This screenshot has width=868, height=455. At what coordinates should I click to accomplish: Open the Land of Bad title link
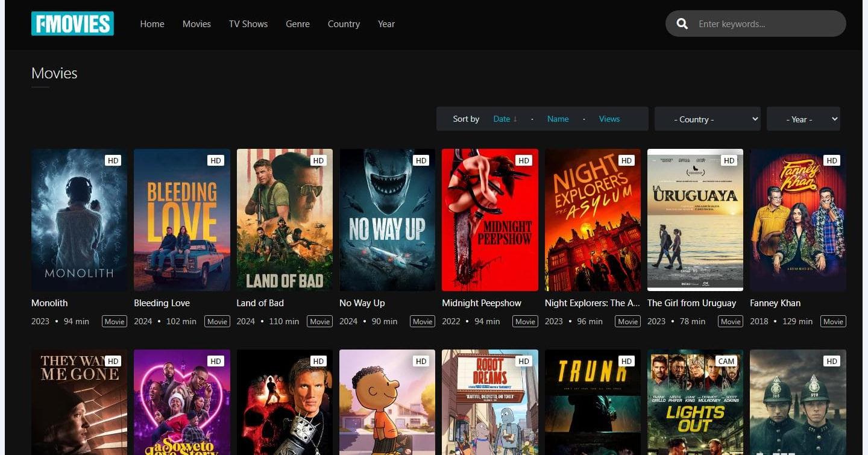[x=260, y=303]
